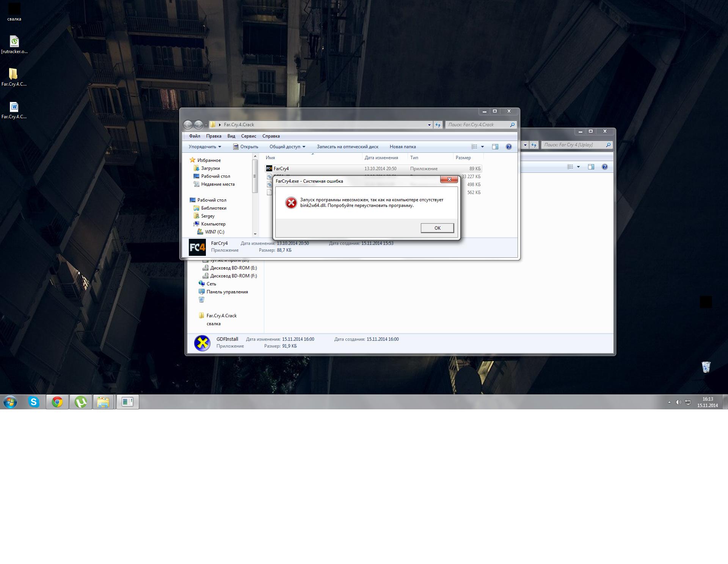The image size is (728, 564).
Task: Open Windows Explorer from the taskbar
Action: [103, 402]
